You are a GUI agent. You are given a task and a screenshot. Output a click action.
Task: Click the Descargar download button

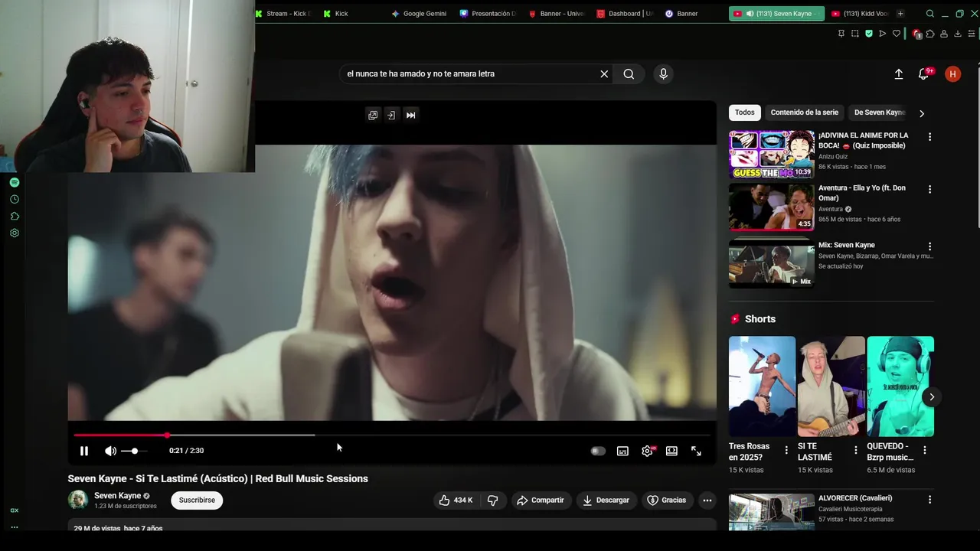click(606, 500)
